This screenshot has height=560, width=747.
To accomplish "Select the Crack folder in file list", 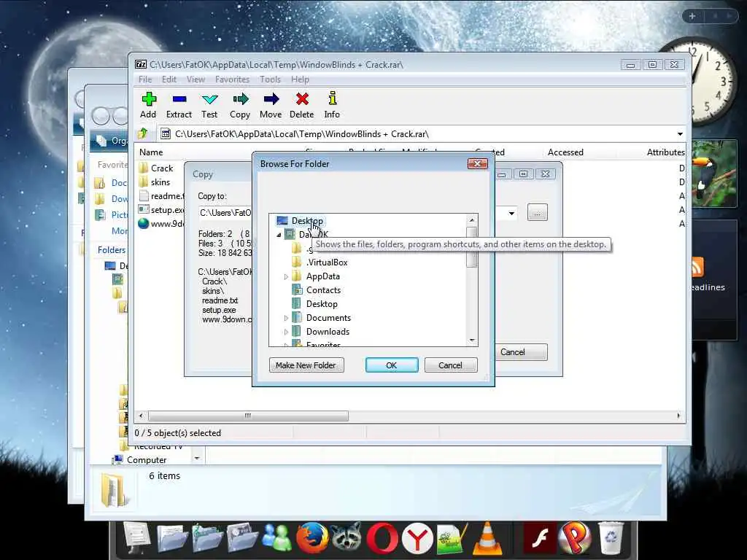I will [x=162, y=168].
